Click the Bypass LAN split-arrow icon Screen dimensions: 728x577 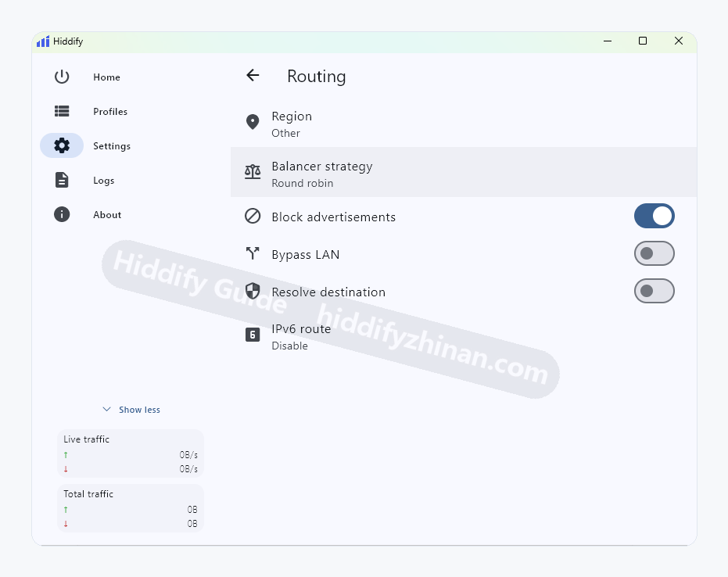click(x=253, y=253)
